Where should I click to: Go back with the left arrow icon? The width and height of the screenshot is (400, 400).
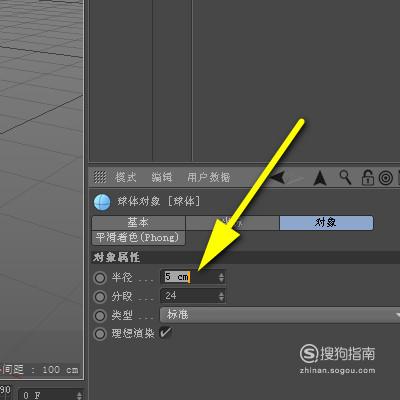[278, 177]
